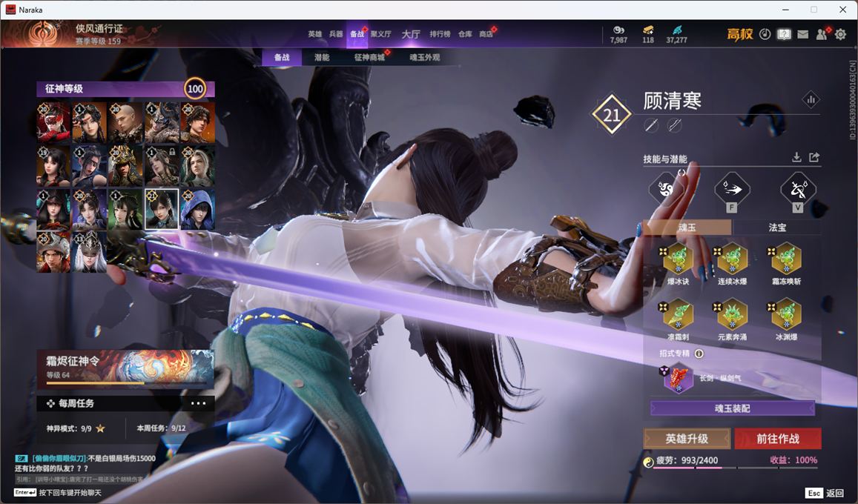Select the 冰渊爆 soul jade
This screenshot has width=858, height=504.
pyautogui.click(x=786, y=316)
